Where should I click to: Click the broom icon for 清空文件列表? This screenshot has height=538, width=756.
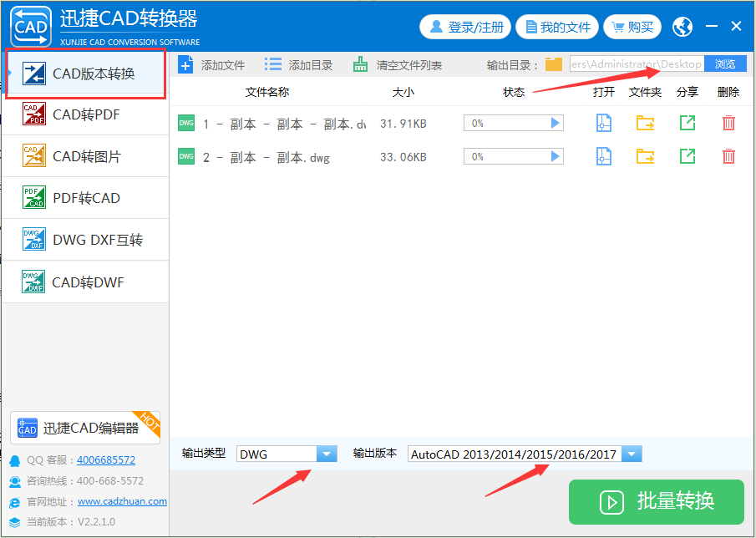pyautogui.click(x=360, y=64)
